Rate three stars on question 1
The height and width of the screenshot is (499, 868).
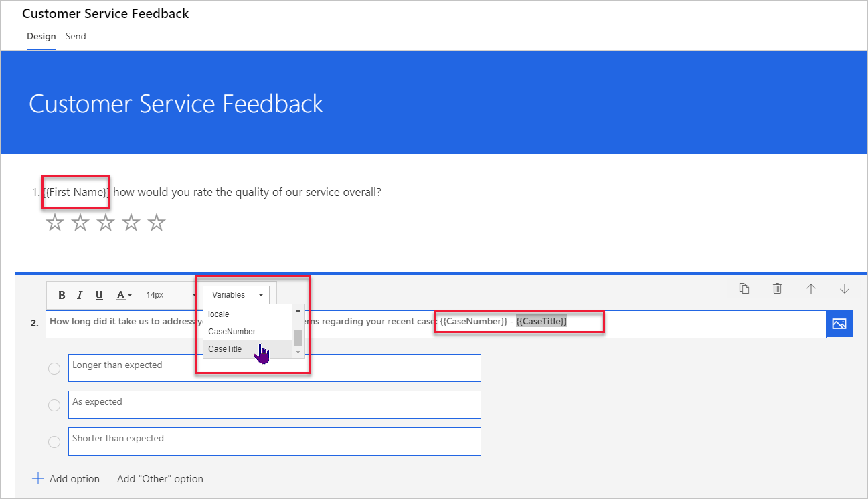pos(106,223)
